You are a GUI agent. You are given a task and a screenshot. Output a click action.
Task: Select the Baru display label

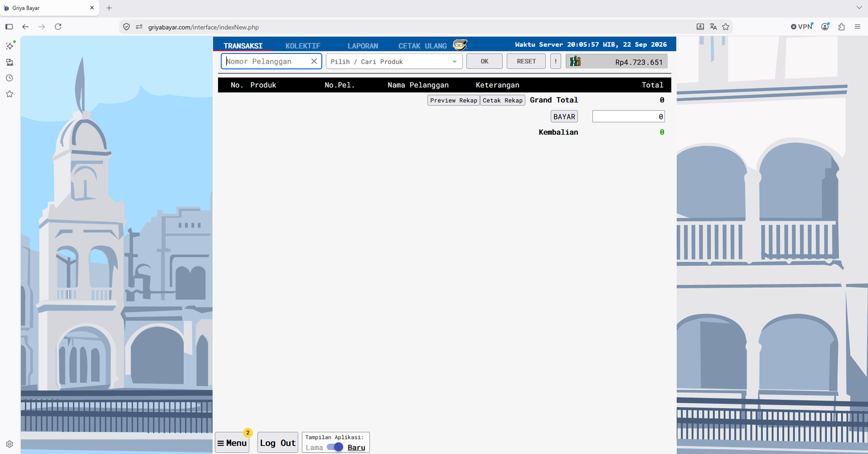pyautogui.click(x=356, y=447)
